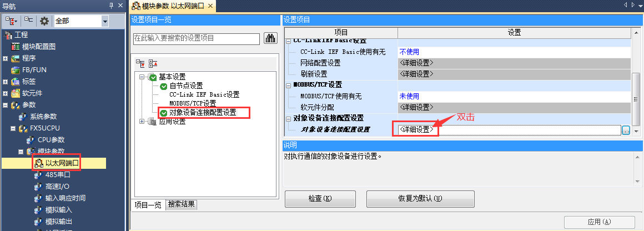
Task: Click the navigation tree filter icon
Action: point(12,21)
